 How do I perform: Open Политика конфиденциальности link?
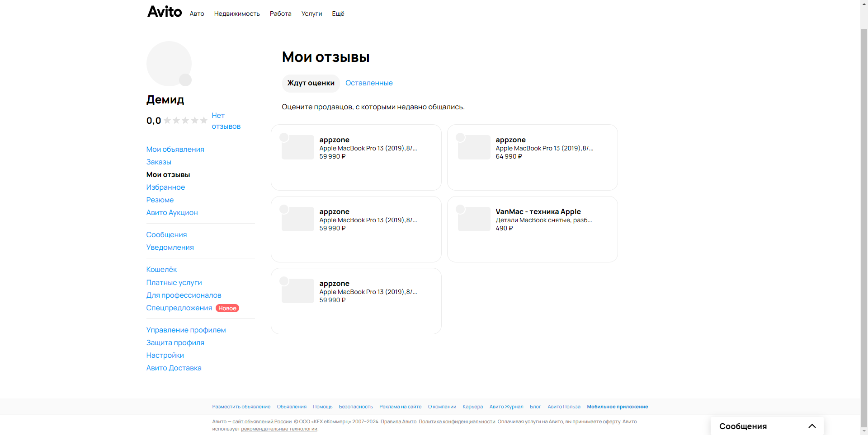[457, 422]
